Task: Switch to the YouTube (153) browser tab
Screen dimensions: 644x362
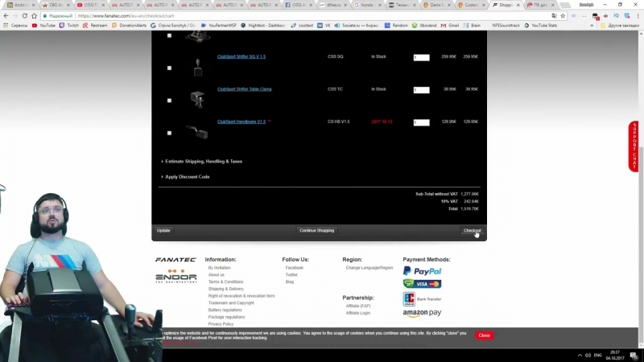Action: [89, 5]
